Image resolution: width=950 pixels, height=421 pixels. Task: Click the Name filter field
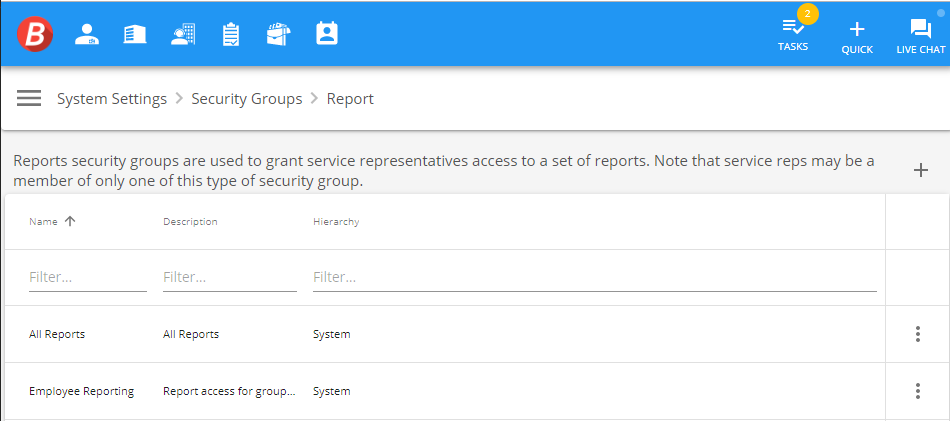point(88,278)
